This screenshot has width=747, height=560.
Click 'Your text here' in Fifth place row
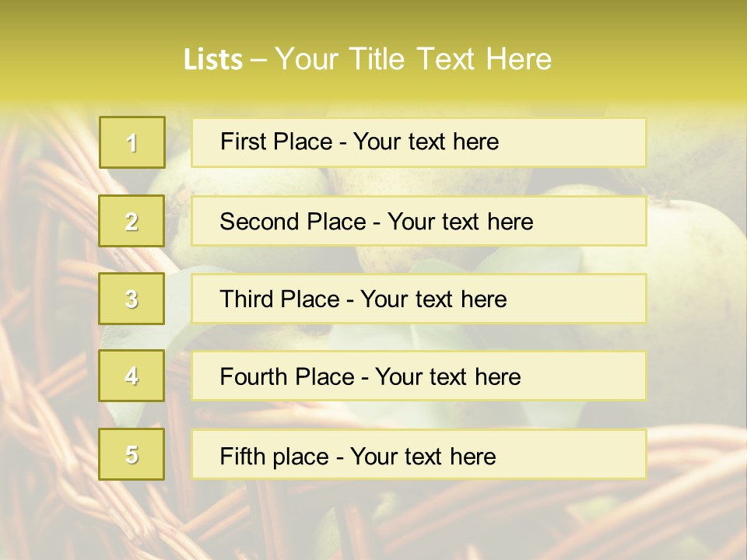pyautogui.click(x=423, y=456)
